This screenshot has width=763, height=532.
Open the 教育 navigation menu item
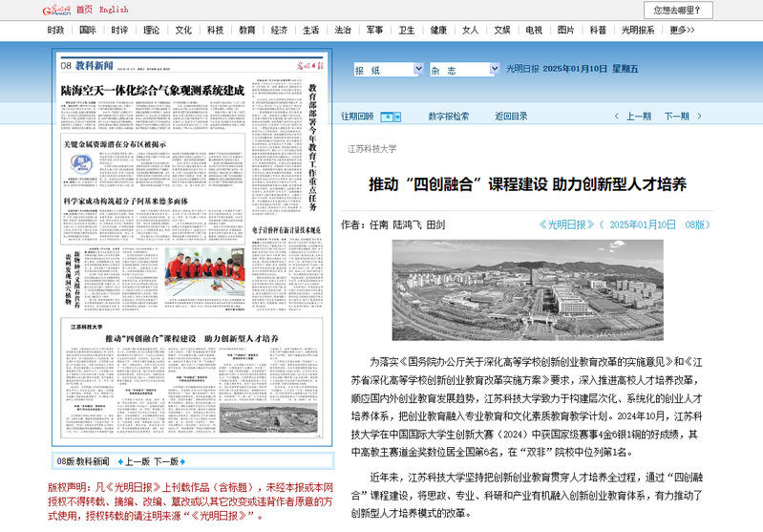tap(246, 30)
